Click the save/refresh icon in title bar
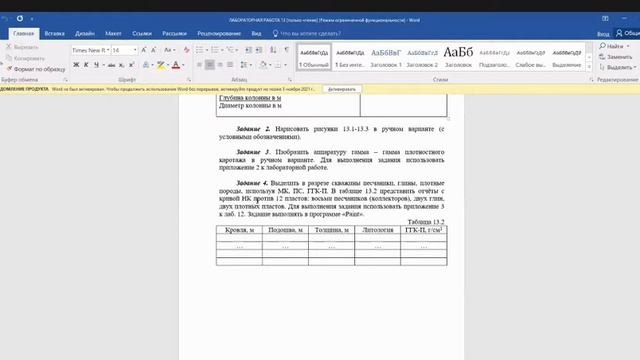The width and height of the screenshot is (640, 360). (x=20, y=18)
